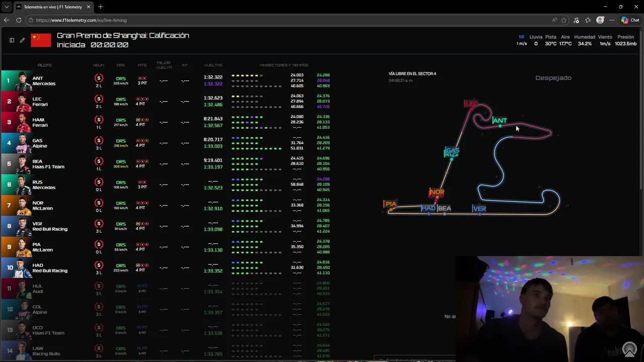The width and height of the screenshot is (644, 362).
Task: Click the PILOTO column header
Action: (44, 65)
